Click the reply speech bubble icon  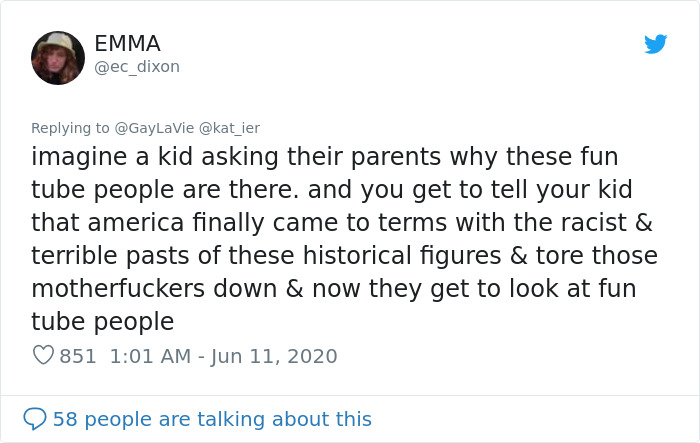point(35,419)
